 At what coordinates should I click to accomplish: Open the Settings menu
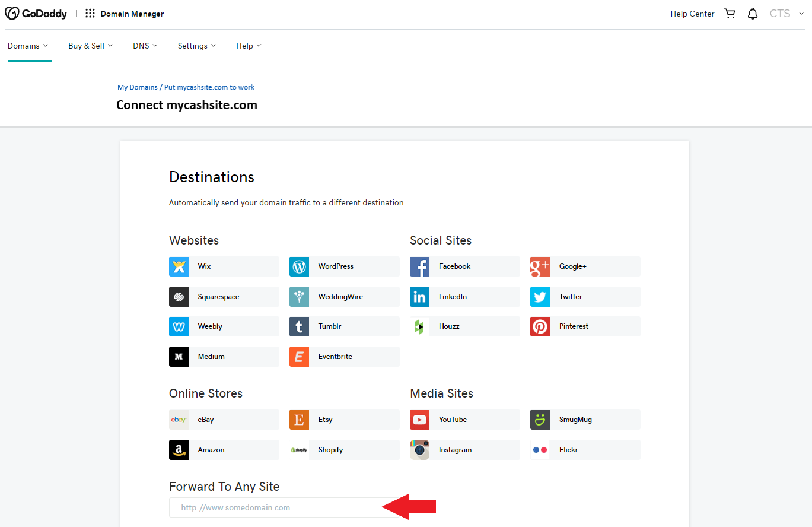(x=196, y=46)
